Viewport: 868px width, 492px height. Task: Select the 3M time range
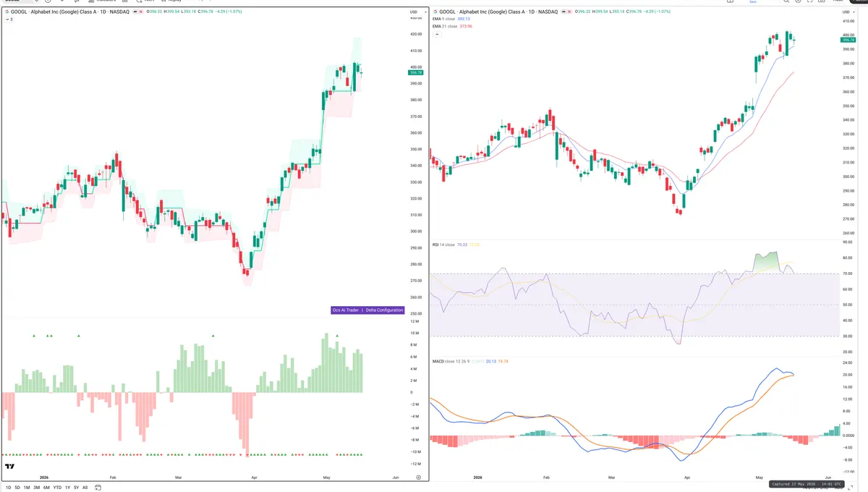[36, 488]
